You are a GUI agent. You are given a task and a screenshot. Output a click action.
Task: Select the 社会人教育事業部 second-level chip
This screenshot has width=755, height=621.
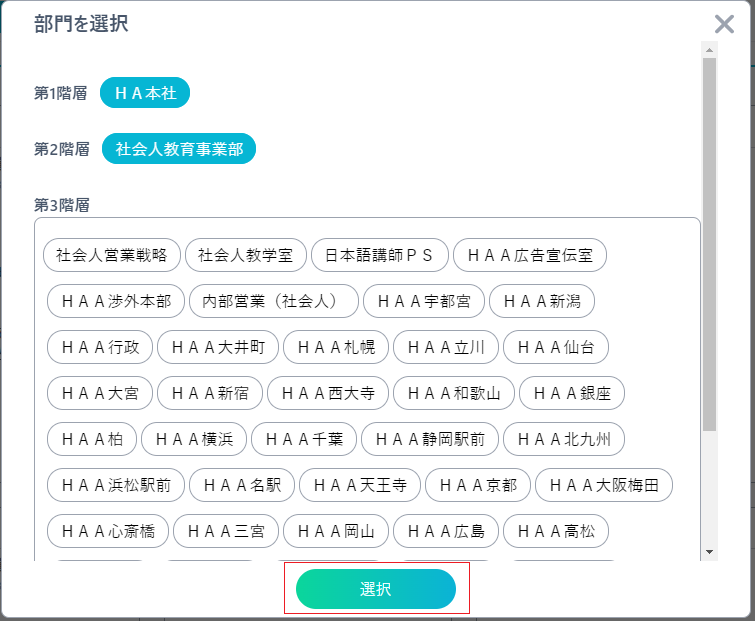pos(179,149)
